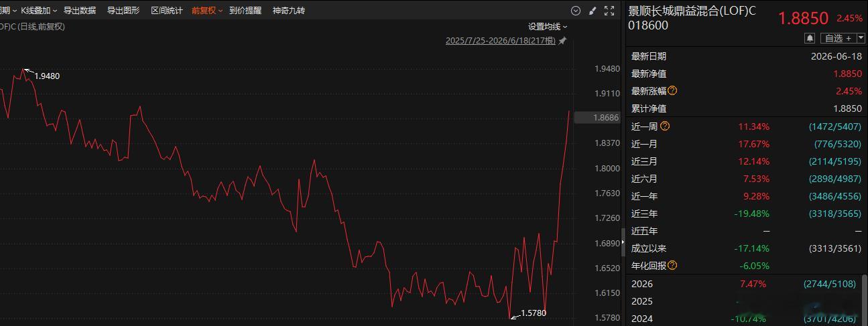Toggle full-screen chart expand icon
This screenshot has height=326, width=868.
point(609,11)
